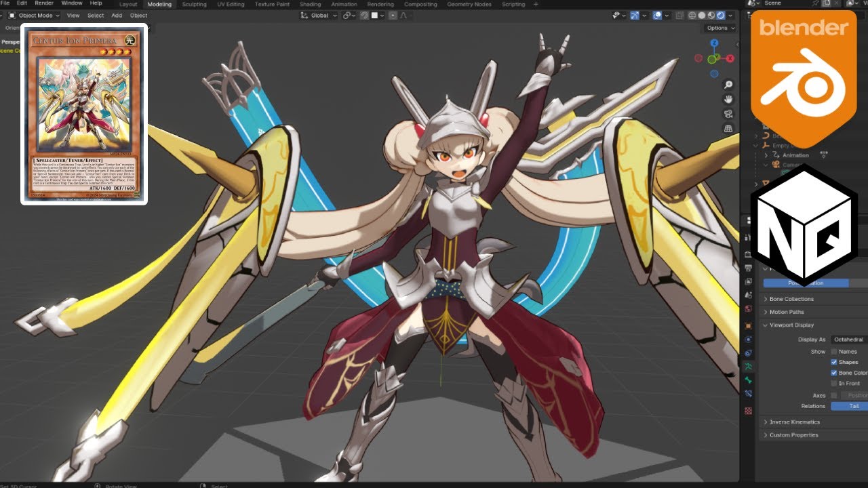Open the Armature data properties tab
The height and width of the screenshot is (488, 868).
(x=748, y=366)
